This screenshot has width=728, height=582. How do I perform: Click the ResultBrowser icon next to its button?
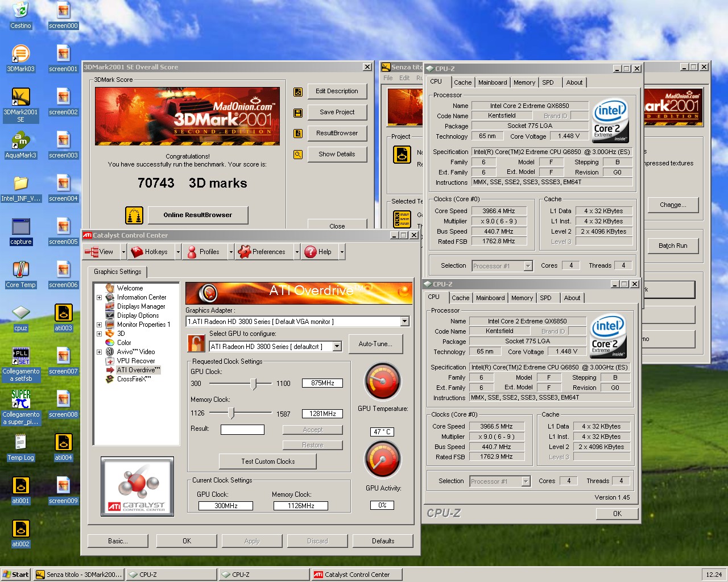coord(297,134)
